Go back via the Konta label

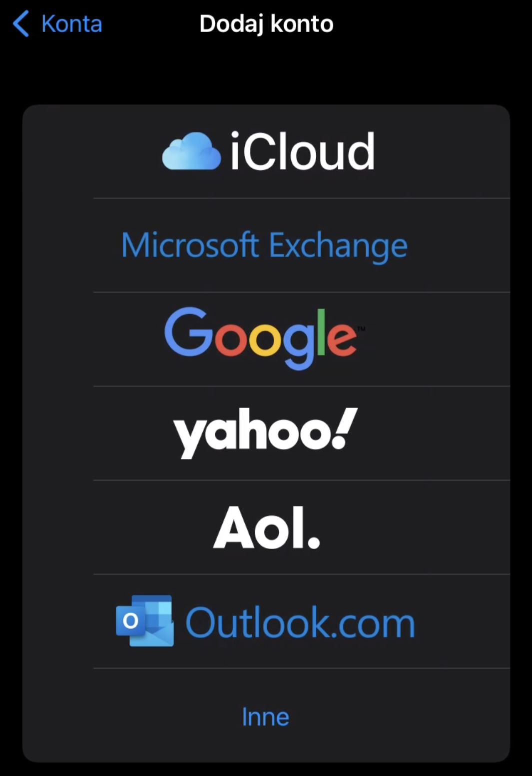pyautogui.click(x=72, y=24)
